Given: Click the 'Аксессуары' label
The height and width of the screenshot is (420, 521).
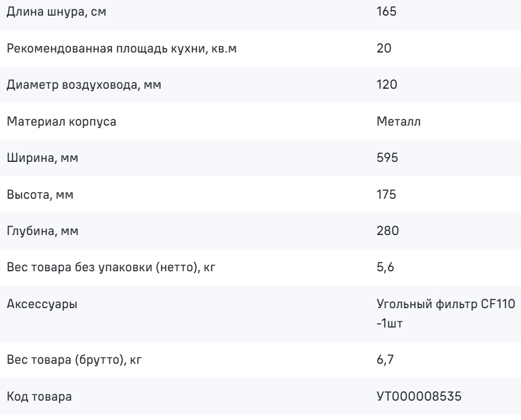Looking at the screenshot, I should pyautogui.click(x=42, y=304).
